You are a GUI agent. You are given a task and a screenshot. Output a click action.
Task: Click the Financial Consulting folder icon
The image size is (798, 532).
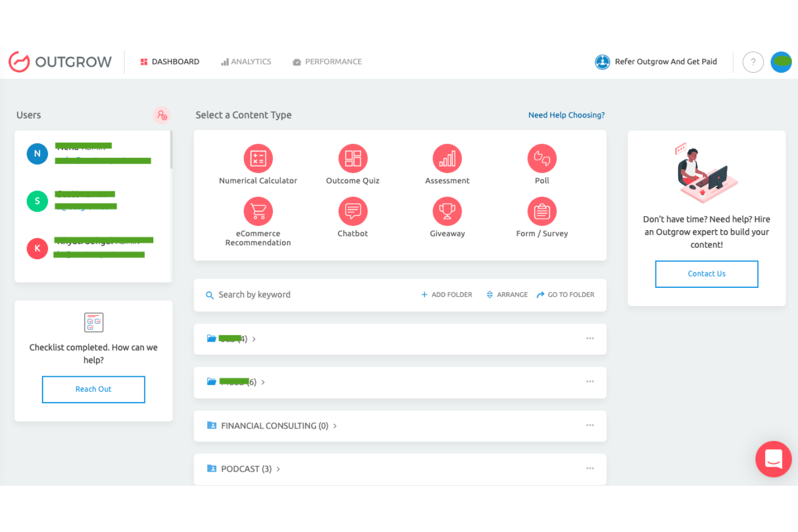point(212,425)
